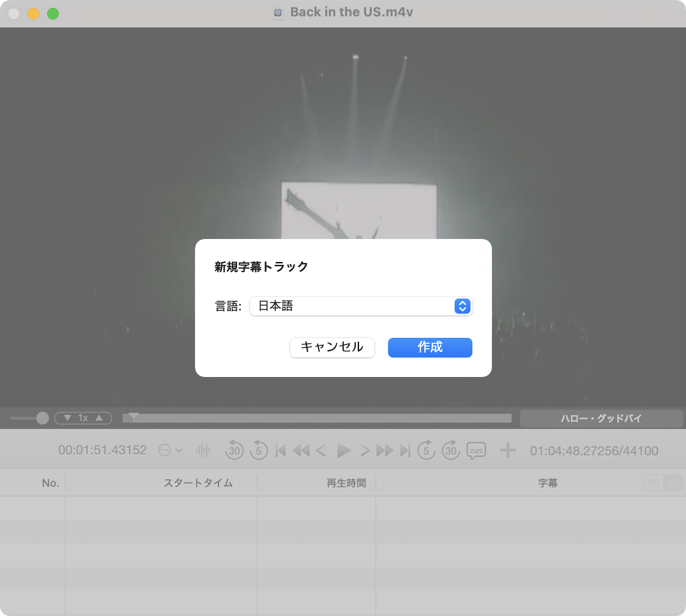Click the 作成 button in the dialog

430,348
